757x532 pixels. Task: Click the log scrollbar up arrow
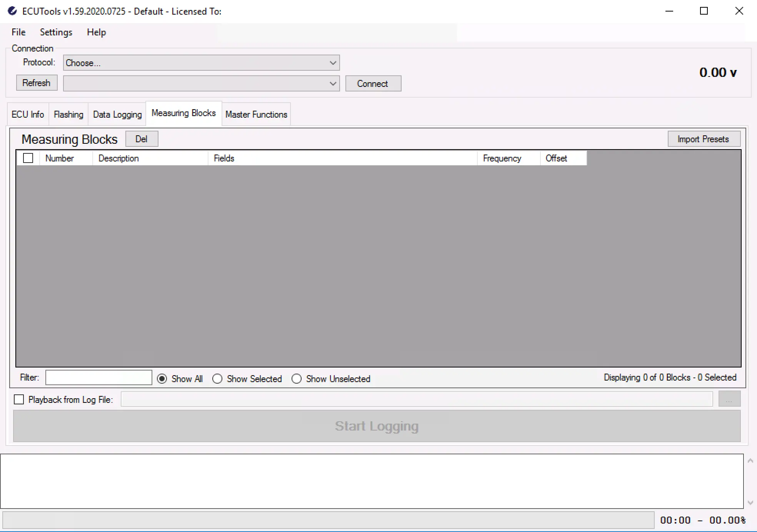[x=750, y=461]
